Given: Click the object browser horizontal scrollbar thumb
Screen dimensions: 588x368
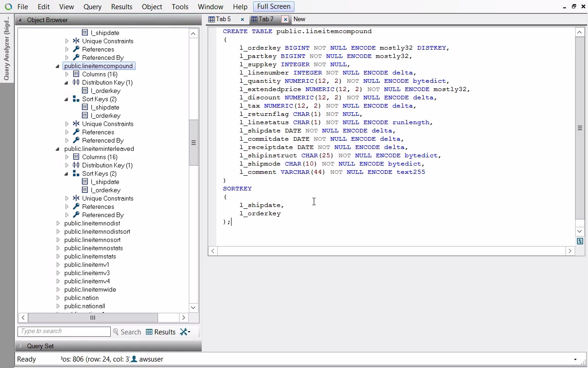Looking at the screenshot, I should pos(92,317).
